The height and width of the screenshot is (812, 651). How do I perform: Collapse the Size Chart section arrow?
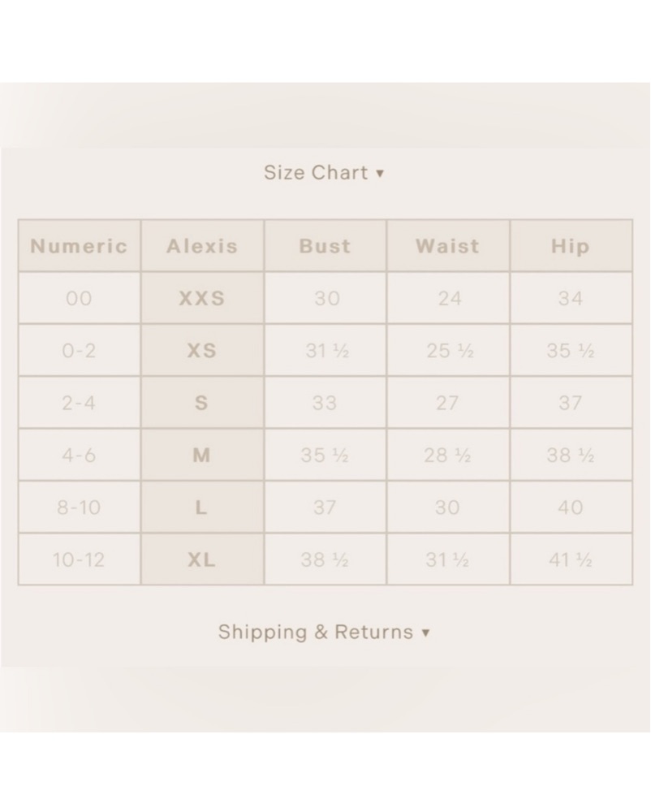380,174
